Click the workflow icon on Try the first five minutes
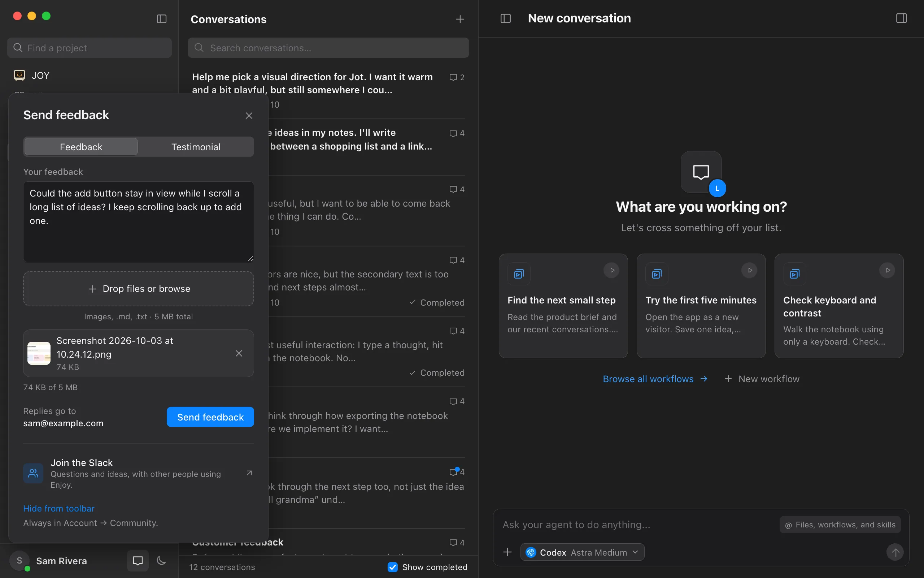The height and width of the screenshot is (578, 924). coord(657,274)
